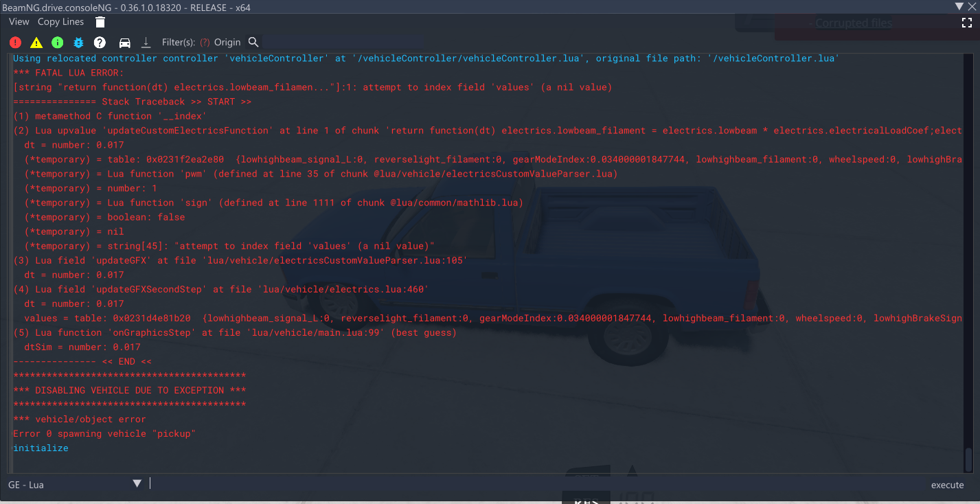Click 'values = table: 0x0231d4e81b20' line
980x504 pixels.
493,318
